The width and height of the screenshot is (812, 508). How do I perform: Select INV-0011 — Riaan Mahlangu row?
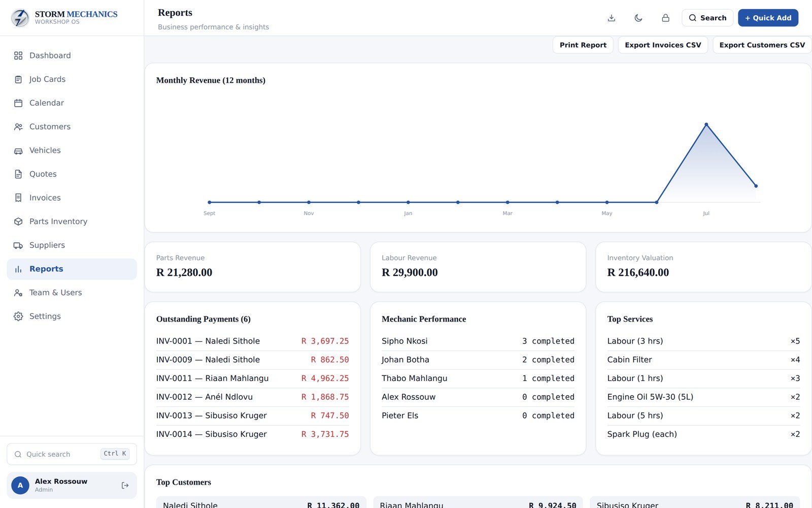click(x=253, y=378)
